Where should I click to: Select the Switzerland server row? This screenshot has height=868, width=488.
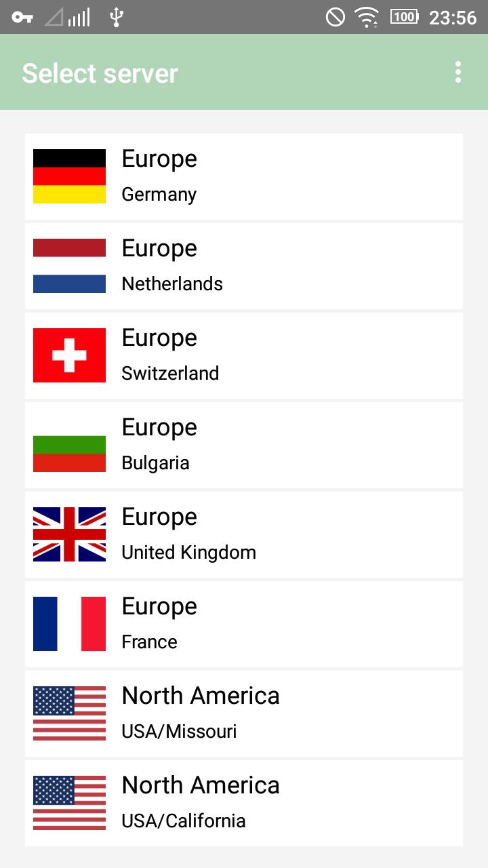[244, 355]
